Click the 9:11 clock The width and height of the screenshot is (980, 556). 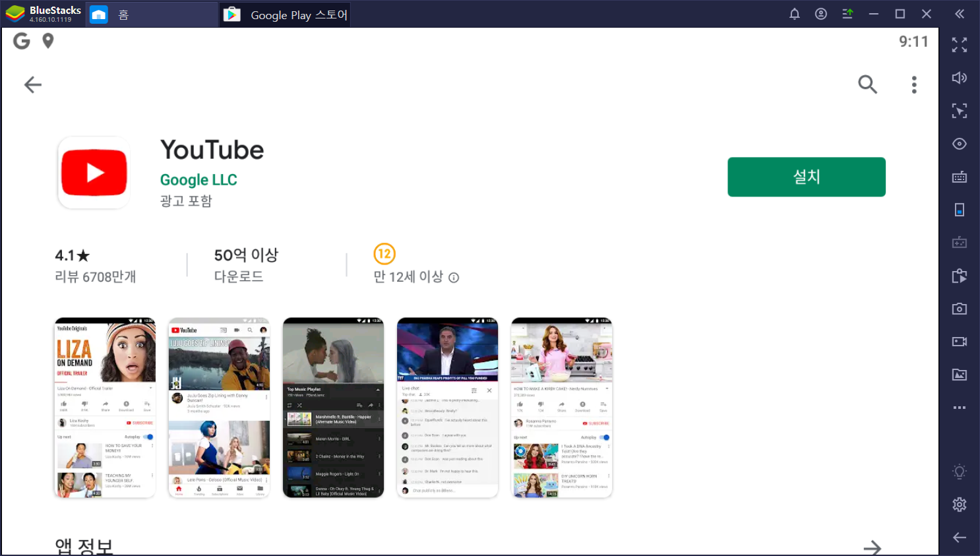click(913, 42)
